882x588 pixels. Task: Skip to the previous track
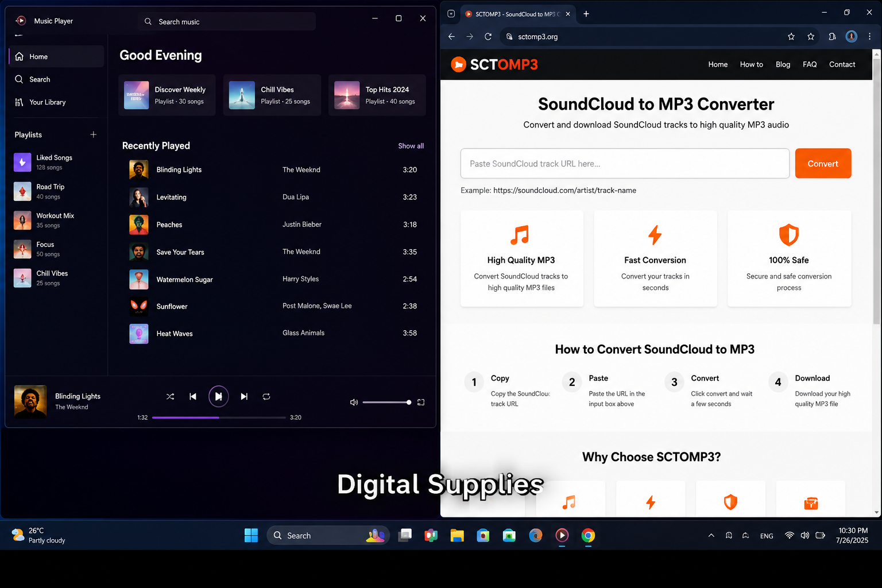(193, 397)
